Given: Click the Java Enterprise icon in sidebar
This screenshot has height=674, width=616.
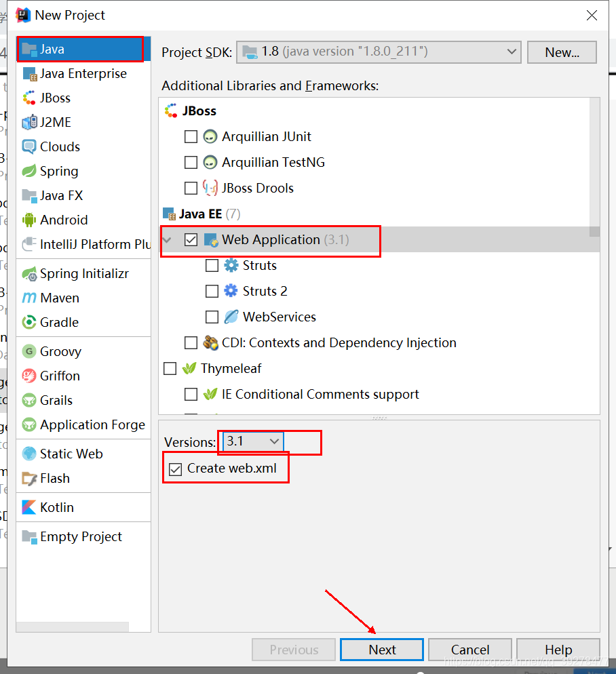Looking at the screenshot, I should point(29,74).
